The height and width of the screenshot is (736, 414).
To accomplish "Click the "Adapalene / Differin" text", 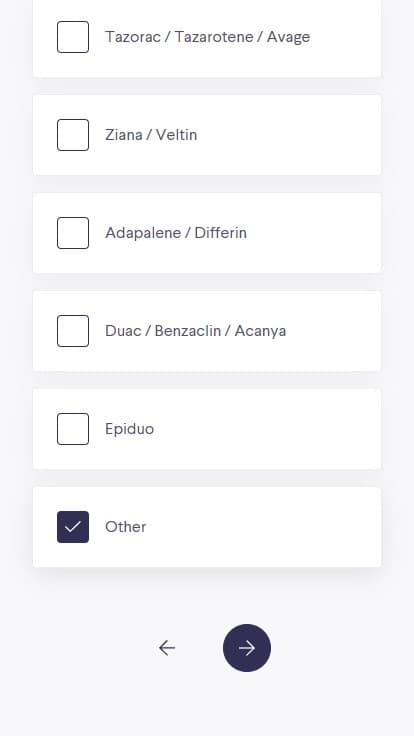I will [x=176, y=233].
